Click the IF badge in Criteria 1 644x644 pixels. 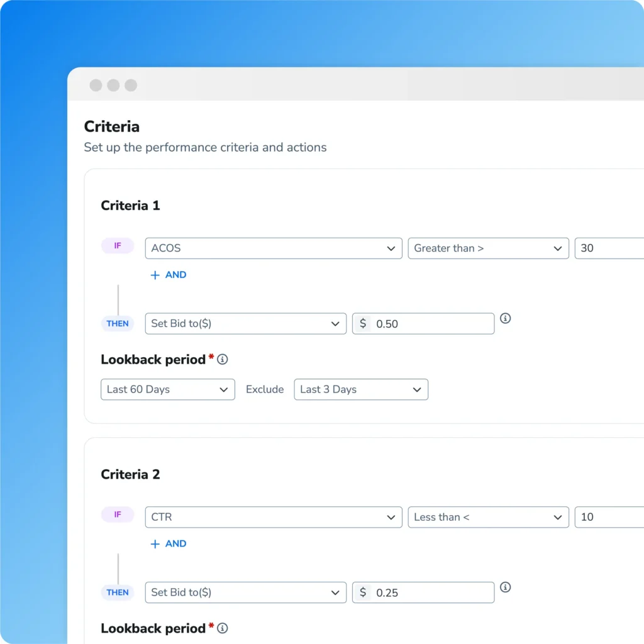(118, 246)
